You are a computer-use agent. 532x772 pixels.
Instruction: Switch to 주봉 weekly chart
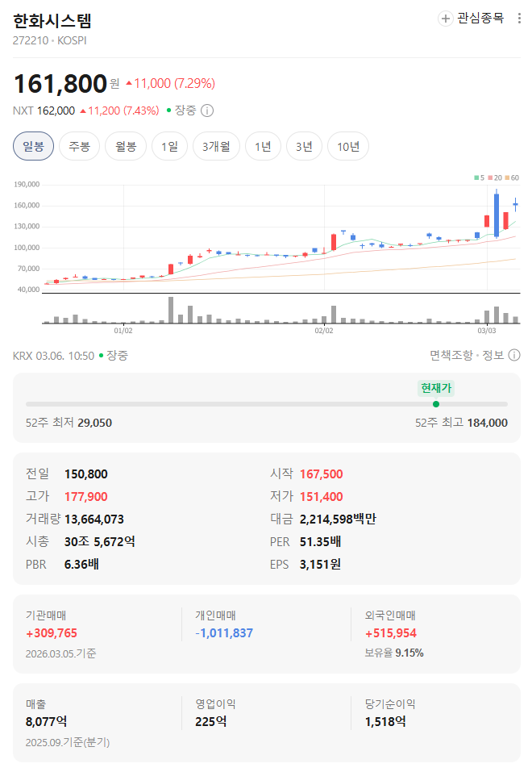[79, 146]
